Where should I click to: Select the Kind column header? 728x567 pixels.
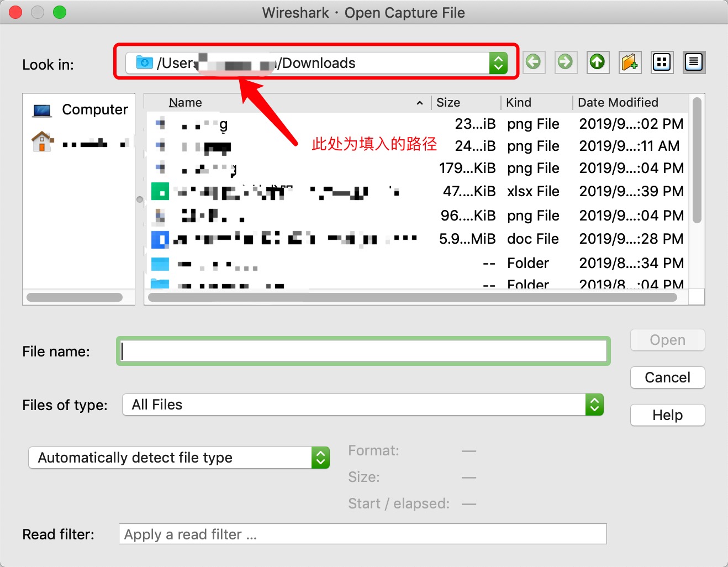pyautogui.click(x=518, y=102)
